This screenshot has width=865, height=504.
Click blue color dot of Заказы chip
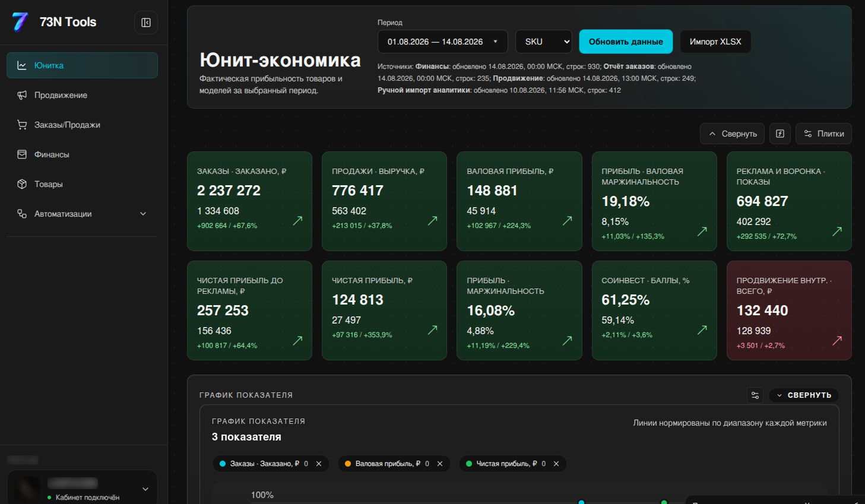[223, 464]
